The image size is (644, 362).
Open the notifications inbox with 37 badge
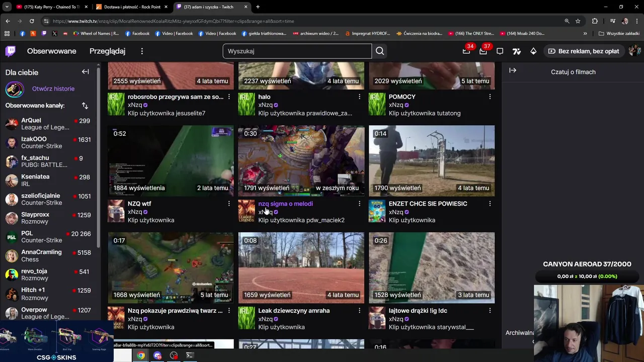(483, 51)
